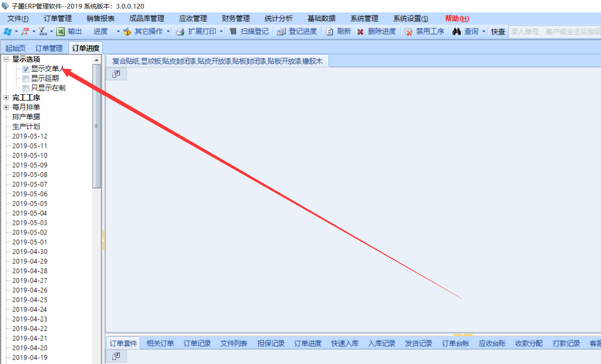Click the Excel export icon (输出)
The width and height of the screenshot is (601, 364).
click(x=61, y=32)
